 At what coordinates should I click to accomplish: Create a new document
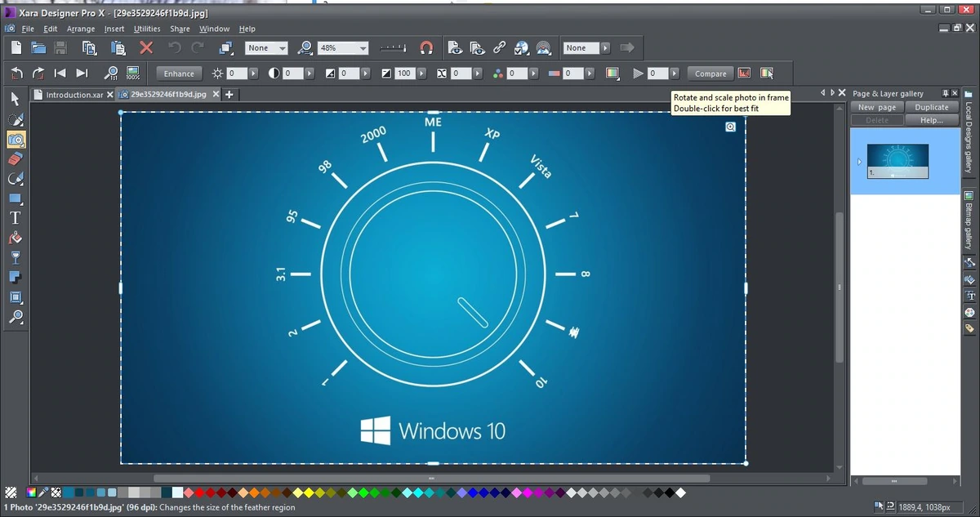point(16,48)
